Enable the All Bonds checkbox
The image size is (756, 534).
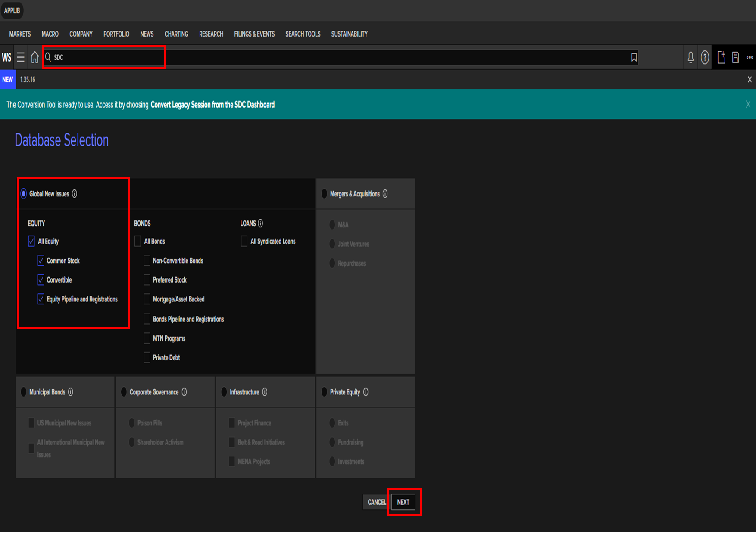click(x=138, y=241)
